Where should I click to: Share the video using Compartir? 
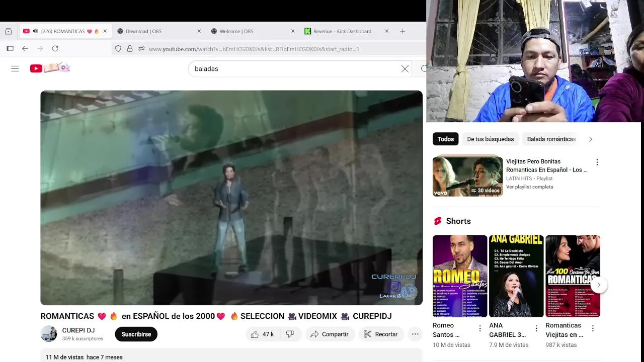coord(330,334)
